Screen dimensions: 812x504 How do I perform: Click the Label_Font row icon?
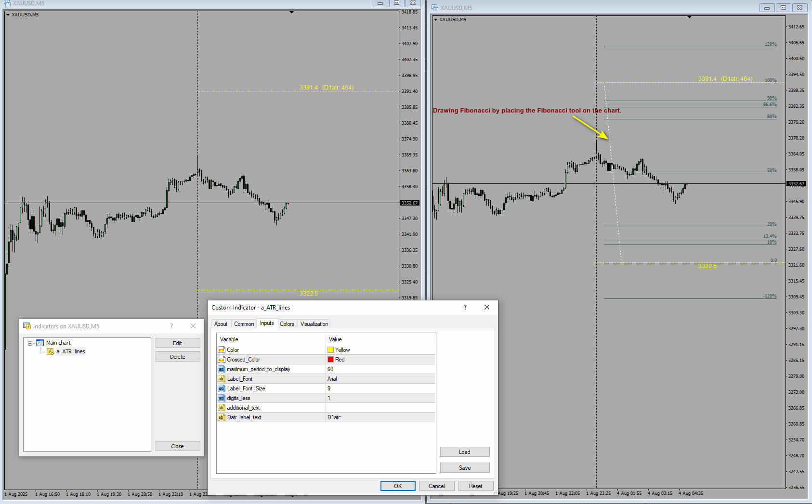click(x=222, y=379)
